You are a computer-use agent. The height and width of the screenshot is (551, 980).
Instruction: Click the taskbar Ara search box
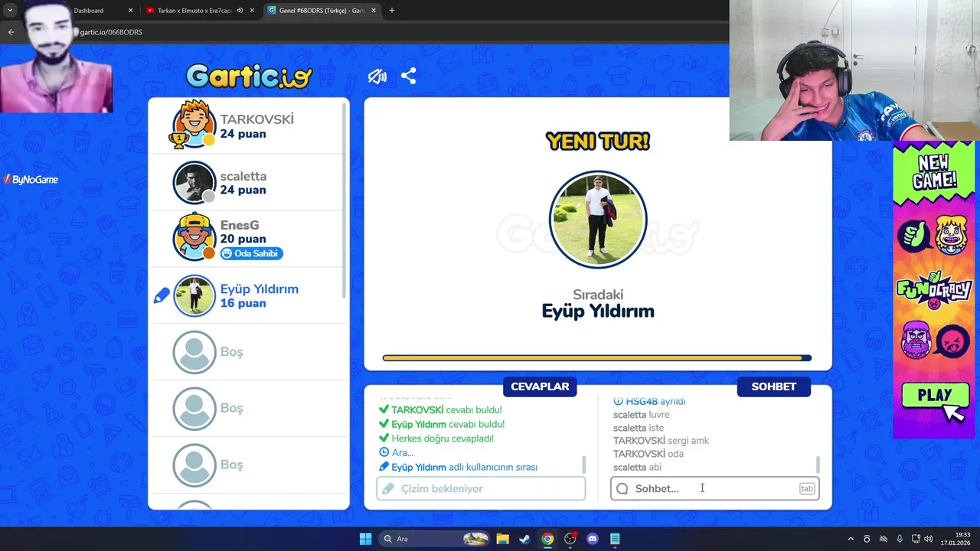coord(434,539)
